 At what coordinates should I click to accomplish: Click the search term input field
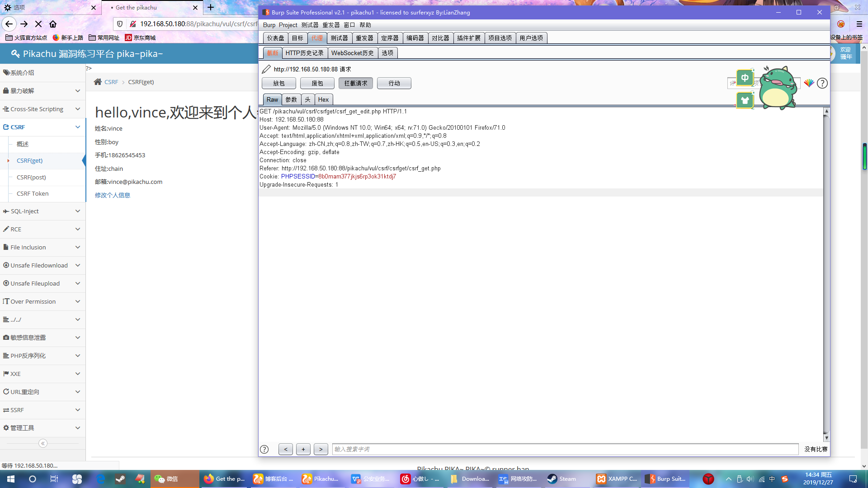[565, 449]
